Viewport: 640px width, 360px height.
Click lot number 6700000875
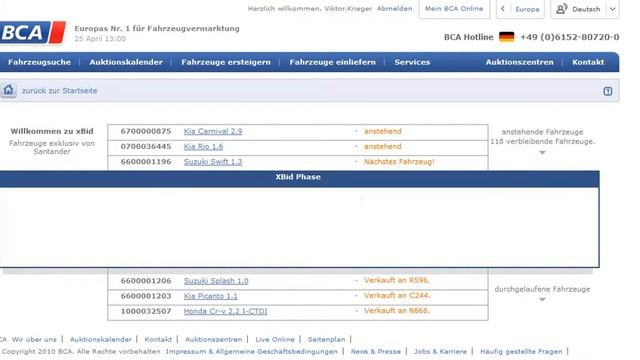click(146, 131)
